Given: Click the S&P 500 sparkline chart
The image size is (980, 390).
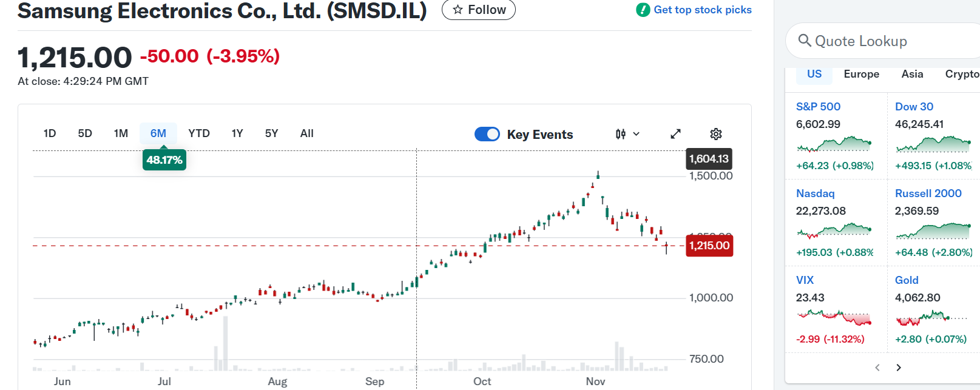Looking at the screenshot, I should tap(834, 144).
